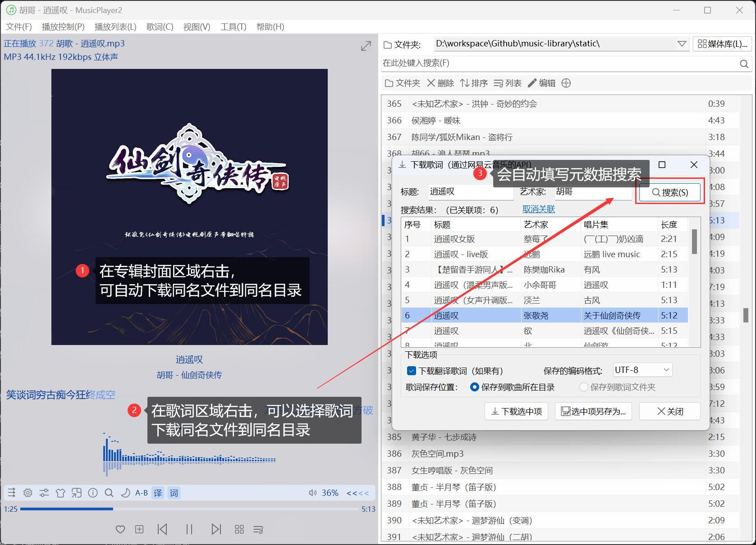Select result row 逍遥叹女版 by 蔡莓了
The image size is (756, 545).
click(x=545, y=239)
